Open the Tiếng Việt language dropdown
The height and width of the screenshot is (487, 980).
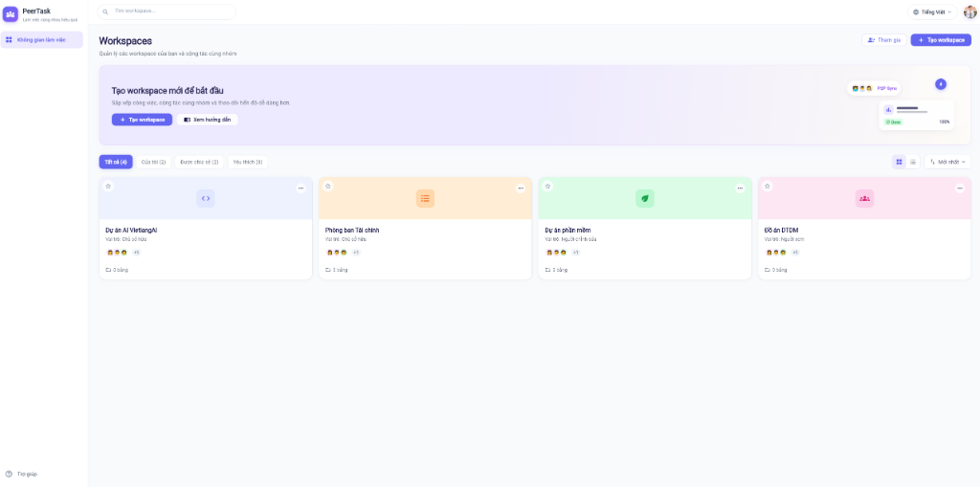point(932,11)
